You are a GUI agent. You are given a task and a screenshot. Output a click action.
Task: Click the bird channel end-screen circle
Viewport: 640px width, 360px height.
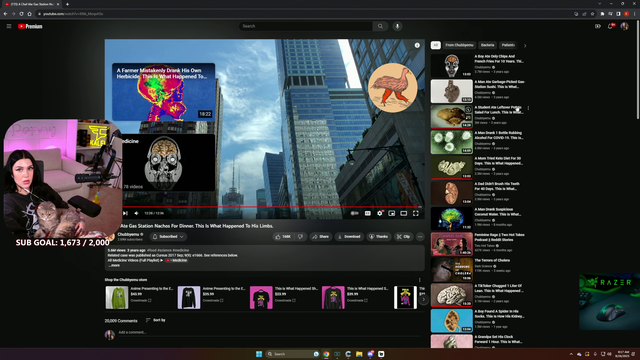[392, 87]
